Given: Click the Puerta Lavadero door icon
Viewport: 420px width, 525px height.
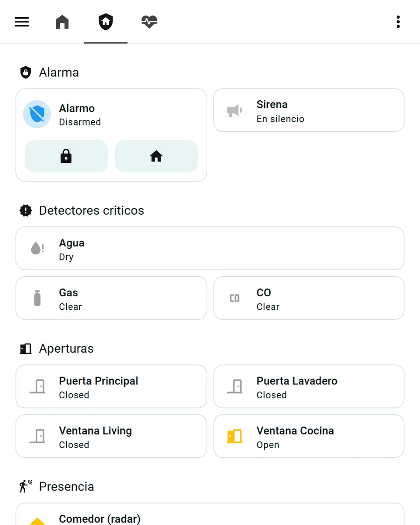Looking at the screenshot, I should [x=235, y=386].
